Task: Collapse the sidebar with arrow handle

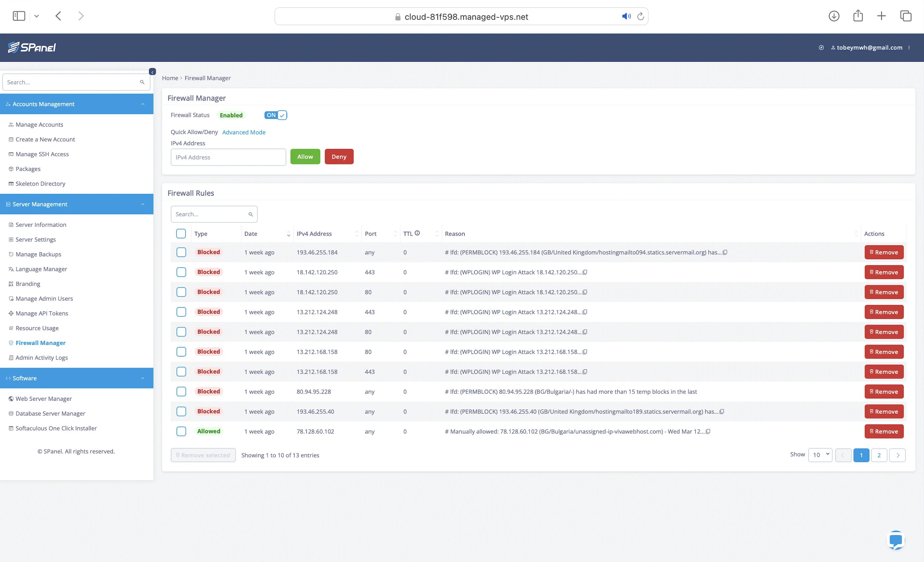Action: click(152, 72)
